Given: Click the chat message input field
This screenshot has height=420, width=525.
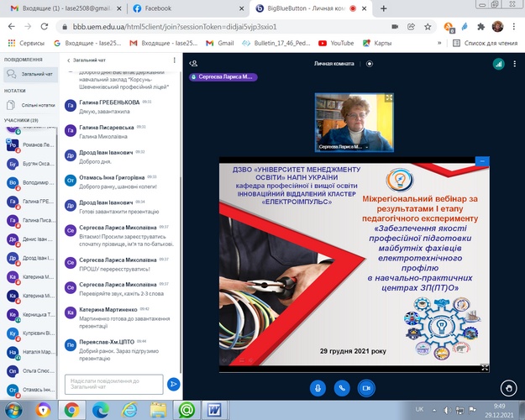Looking at the screenshot, I should pyautogui.click(x=114, y=384).
